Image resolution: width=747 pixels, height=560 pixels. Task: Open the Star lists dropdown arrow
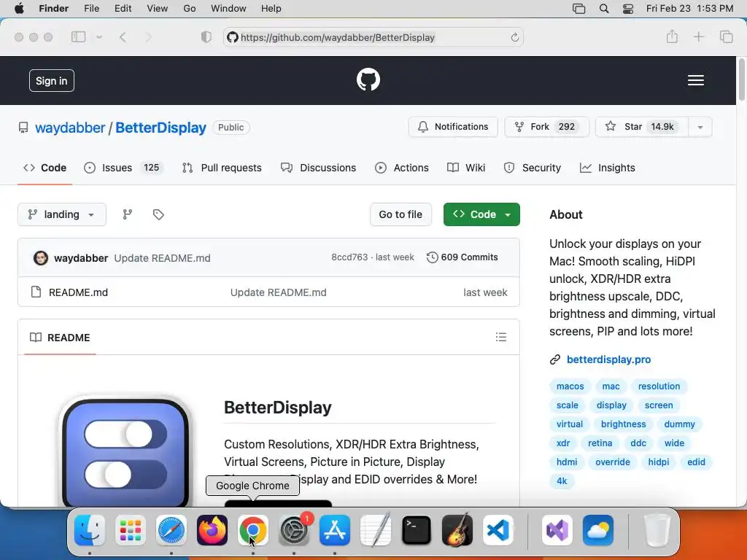tap(700, 127)
